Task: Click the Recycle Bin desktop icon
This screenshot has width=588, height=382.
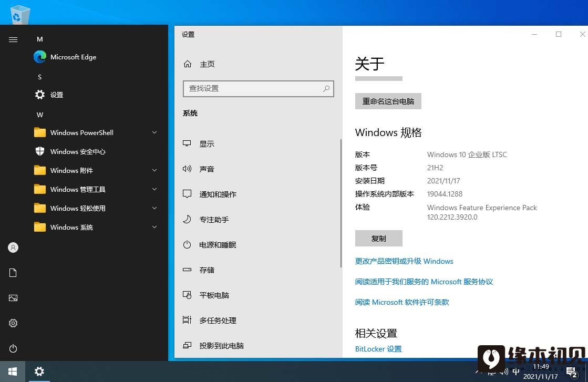Action: (x=20, y=14)
